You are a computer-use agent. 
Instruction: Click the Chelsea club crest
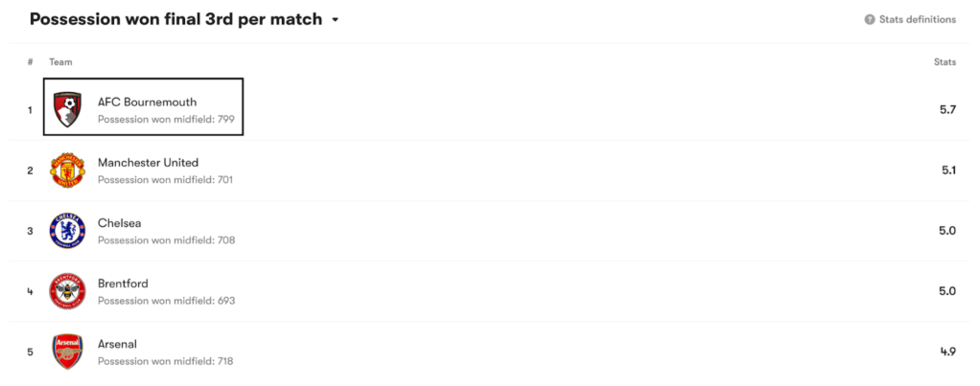point(67,231)
